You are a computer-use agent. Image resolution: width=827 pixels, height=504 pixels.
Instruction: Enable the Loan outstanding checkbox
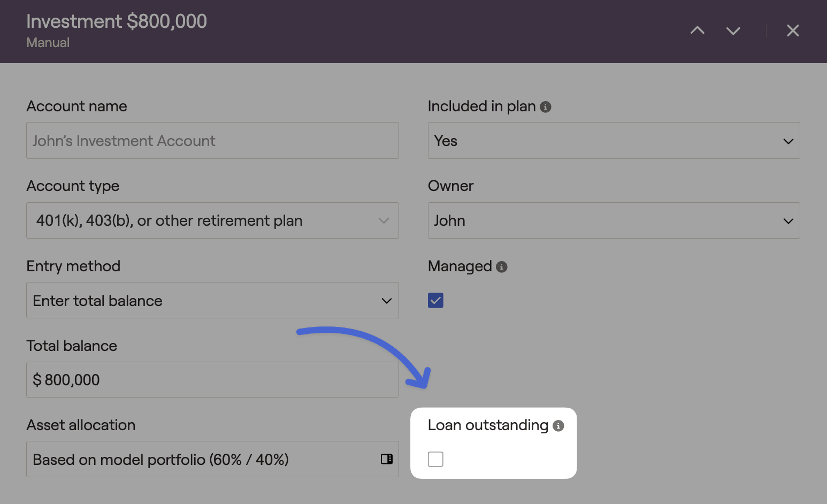click(435, 459)
